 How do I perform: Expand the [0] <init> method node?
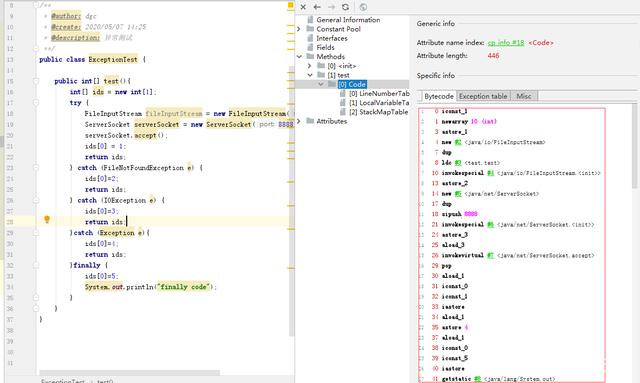pyautogui.click(x=309, y=66)
